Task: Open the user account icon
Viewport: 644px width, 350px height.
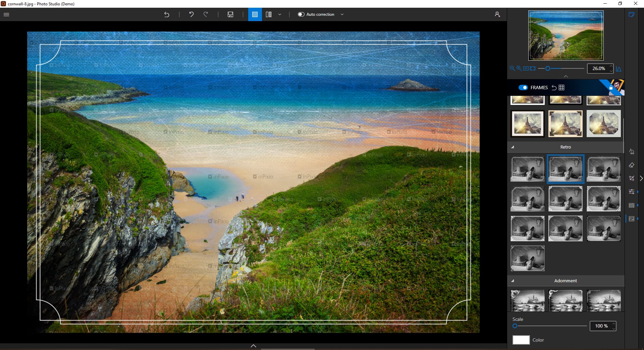Action: point(497,14)
